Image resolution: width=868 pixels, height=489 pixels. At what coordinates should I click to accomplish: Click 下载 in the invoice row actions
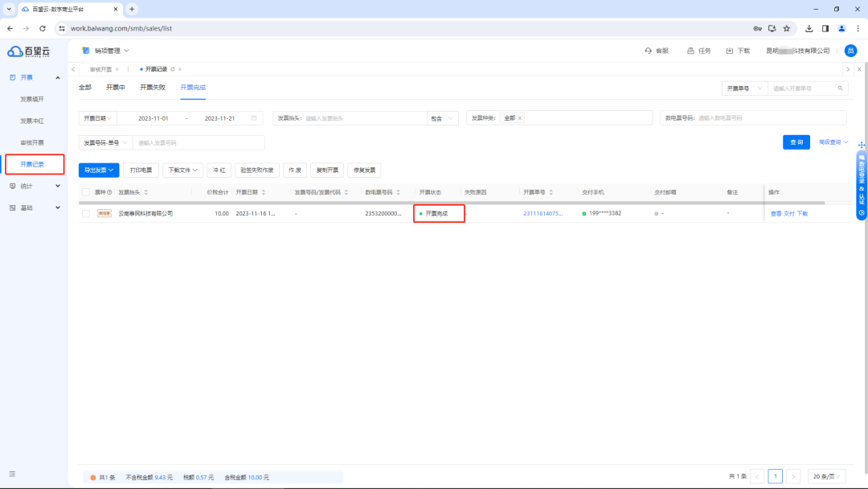[802, 213]
